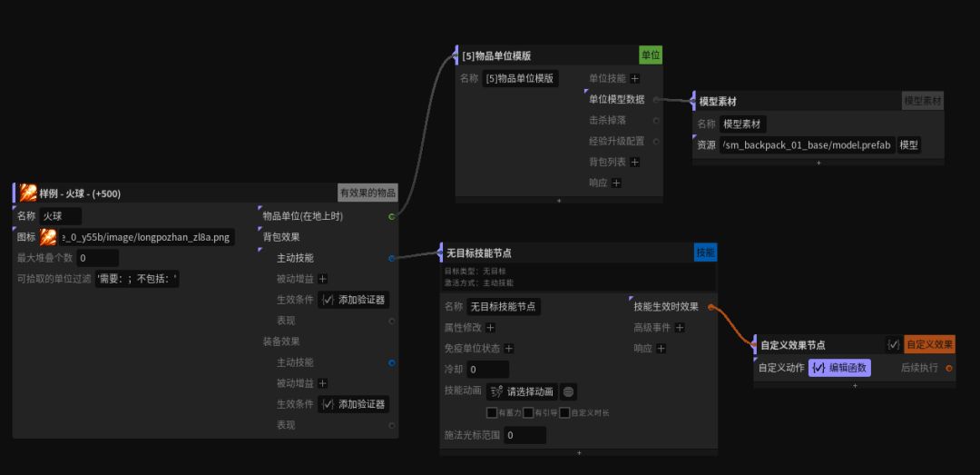Click 添加验证器 under 装备效果
Screen dimensions: 980x475
click(353, 404)
